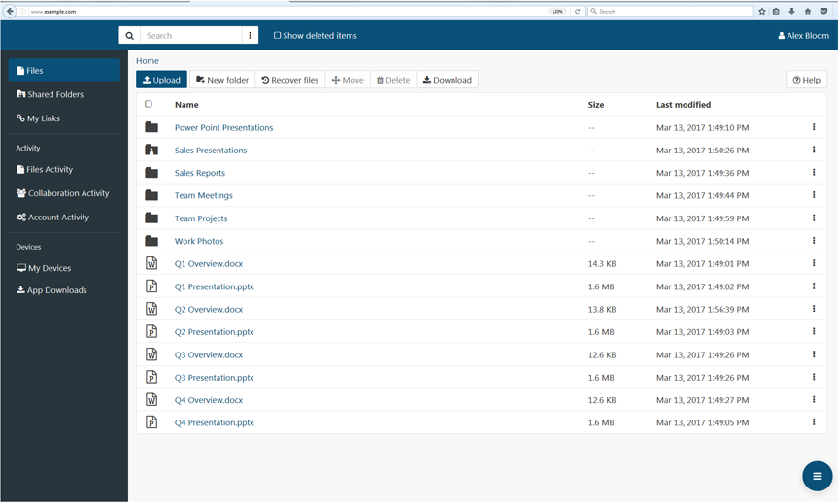838x504 pixels.
Task: Click the Upload button
Action: [x=161, y=80]
